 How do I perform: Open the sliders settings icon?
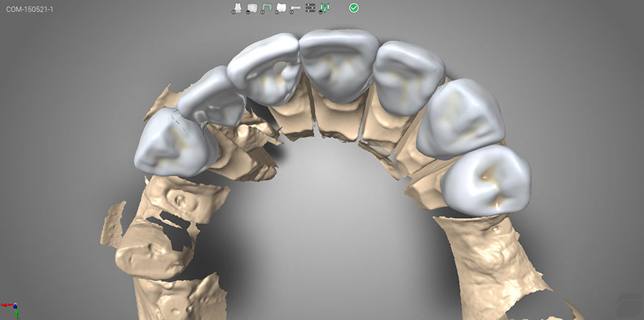click(310, 7)
